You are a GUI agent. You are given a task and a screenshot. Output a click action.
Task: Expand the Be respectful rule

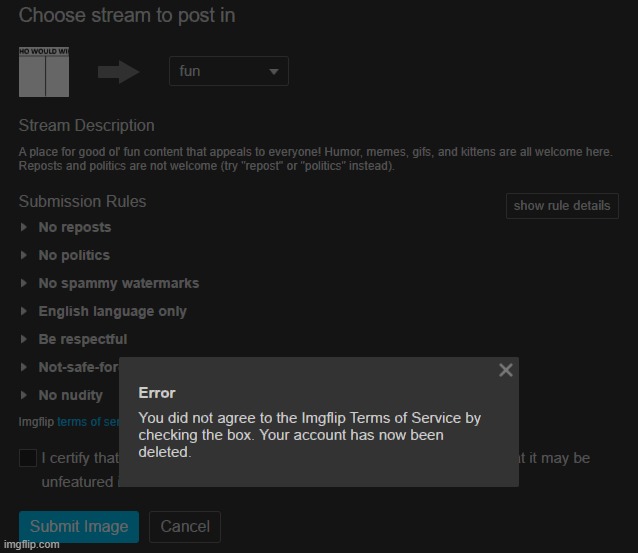click(24, 339)
